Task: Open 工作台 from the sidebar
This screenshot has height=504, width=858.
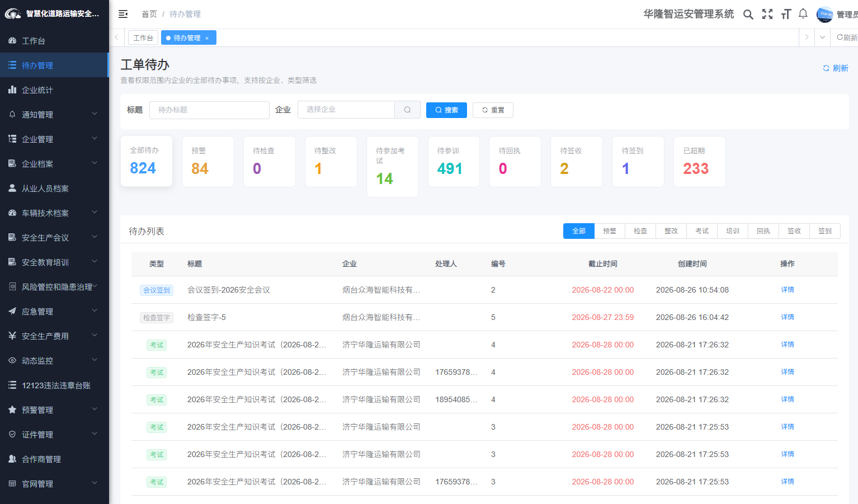Action: pos(54,41)
